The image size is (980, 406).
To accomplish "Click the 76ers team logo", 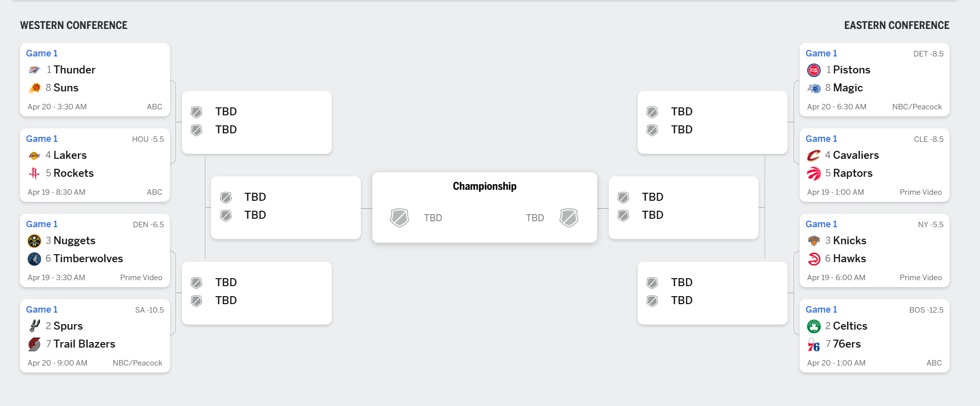I will point(814,345).
